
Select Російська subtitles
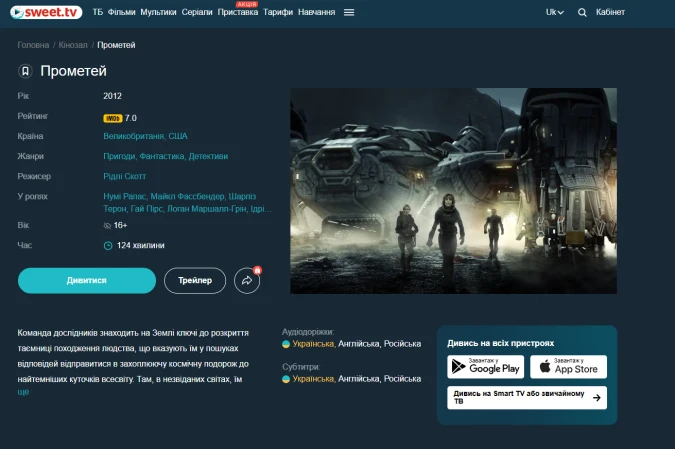pyautogui.click(x=403, y=379)
